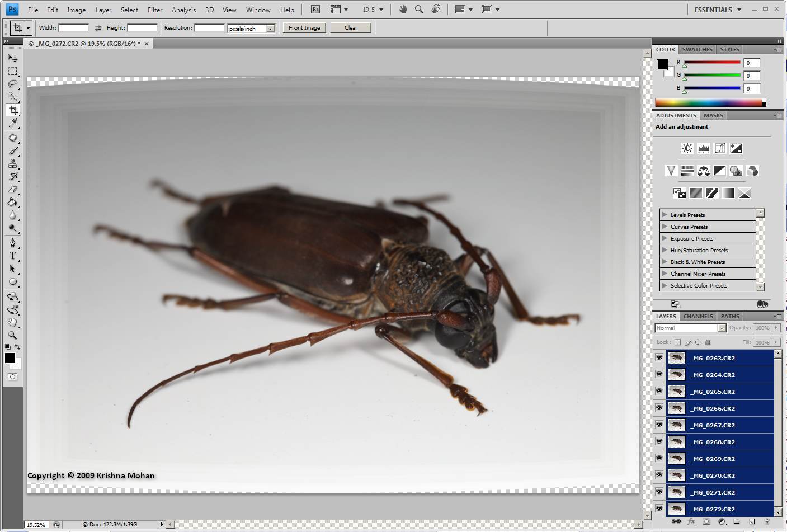787x532 pixels.
Task: Launch Adobe Bridge from the top bar
Action: (315, 10)
